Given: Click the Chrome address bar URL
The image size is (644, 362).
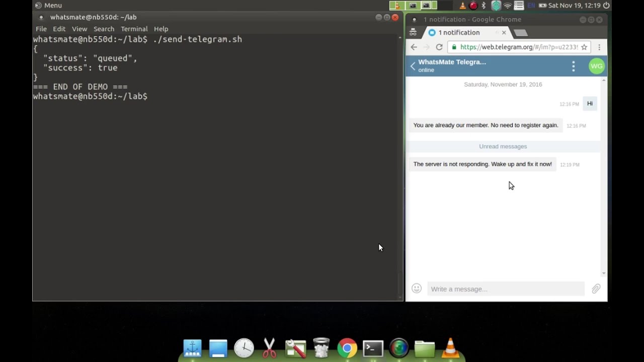Looking at the screenshot, I should point(519,47).
